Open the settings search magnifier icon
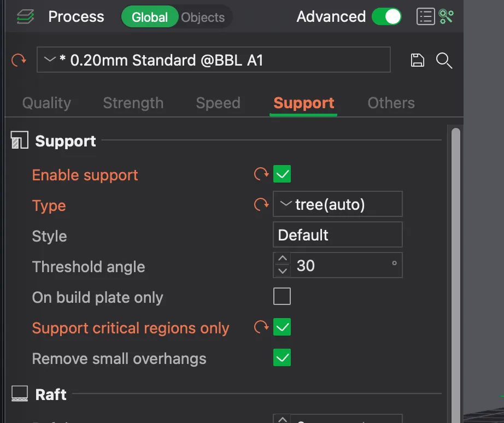Screen dimensions: 504x423 (444, 61)
